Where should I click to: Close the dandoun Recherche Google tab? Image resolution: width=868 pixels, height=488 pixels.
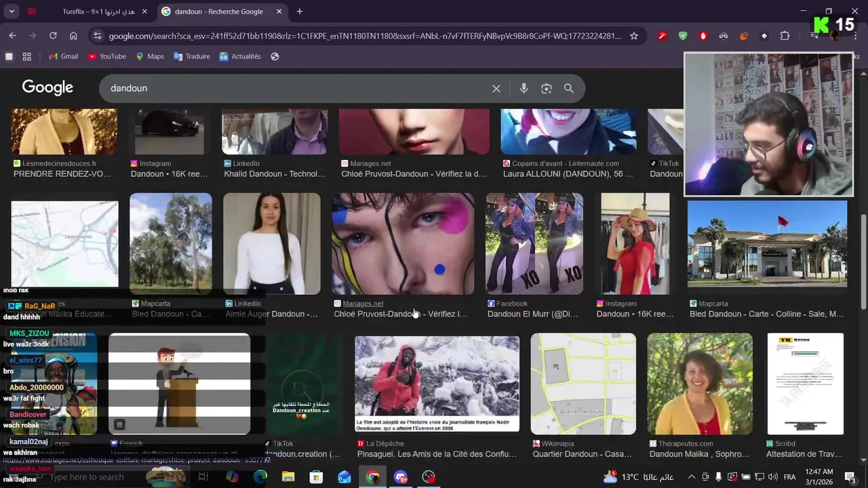279,12
